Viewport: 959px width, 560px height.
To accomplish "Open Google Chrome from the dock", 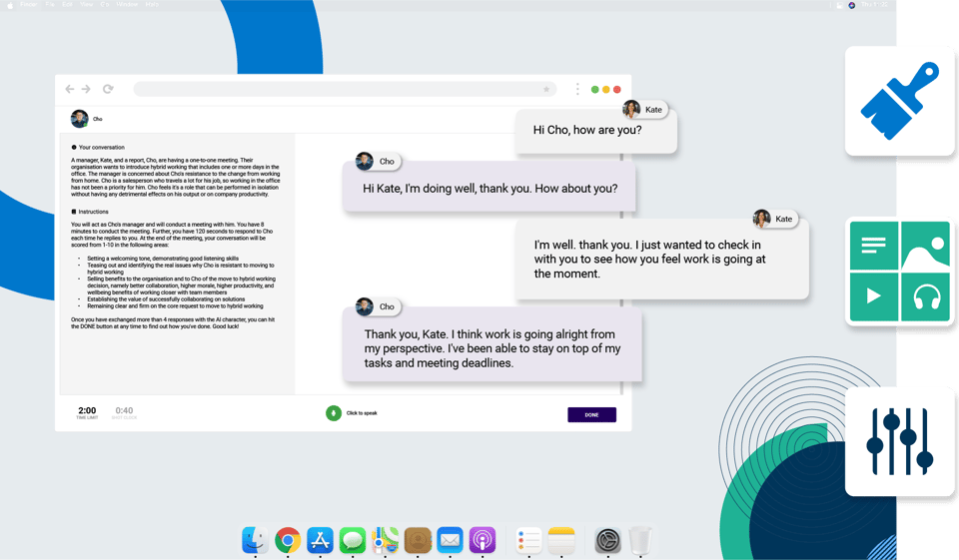I will point(288,540).
